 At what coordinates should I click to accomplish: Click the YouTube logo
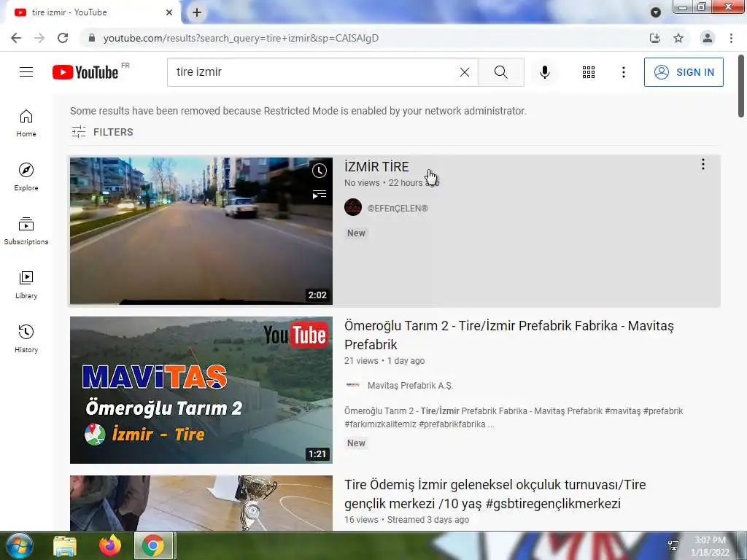coord(85,72)
